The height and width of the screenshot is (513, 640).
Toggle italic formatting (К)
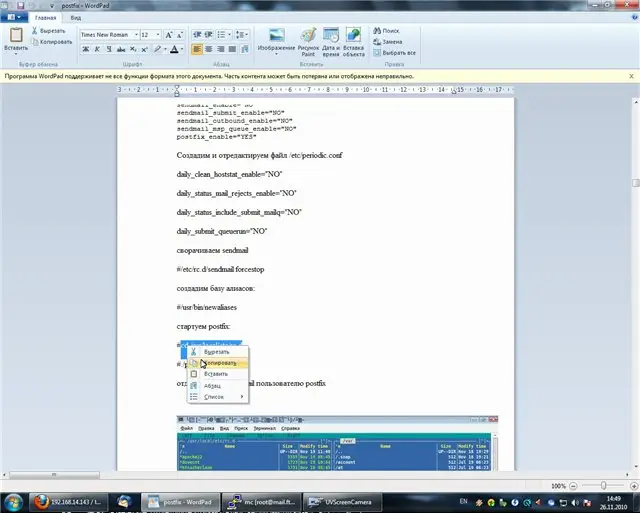[97, 49]
